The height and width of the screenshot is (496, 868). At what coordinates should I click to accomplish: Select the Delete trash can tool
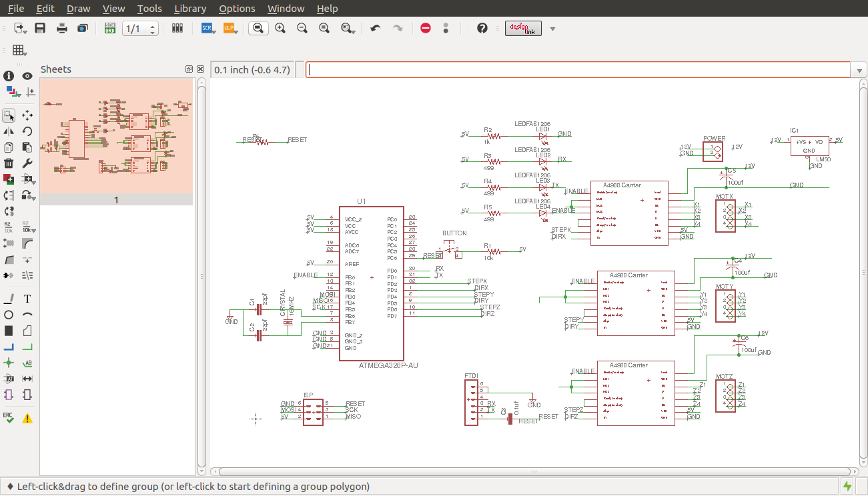(x=9, y=163)
